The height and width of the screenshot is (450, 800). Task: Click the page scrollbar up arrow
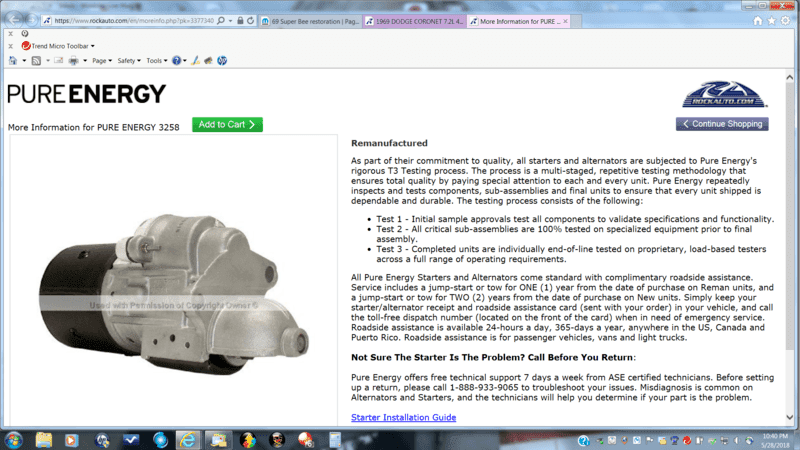pos(789,78)
